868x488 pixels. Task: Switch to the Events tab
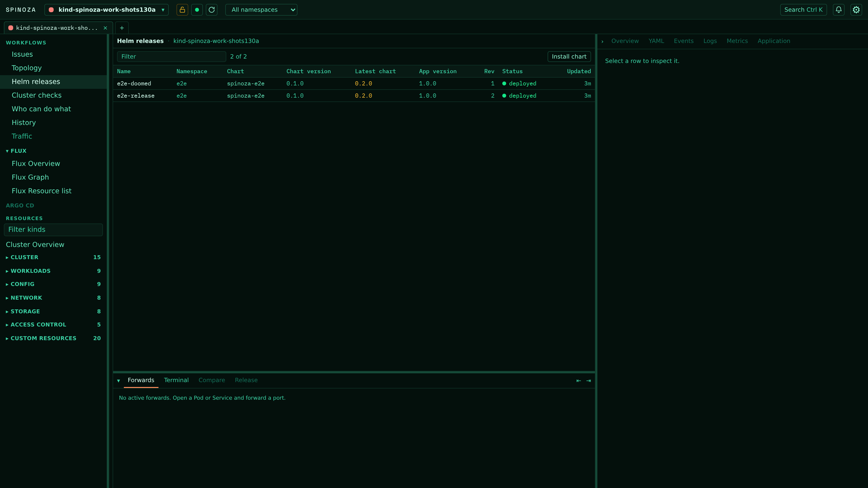(684, 41)
